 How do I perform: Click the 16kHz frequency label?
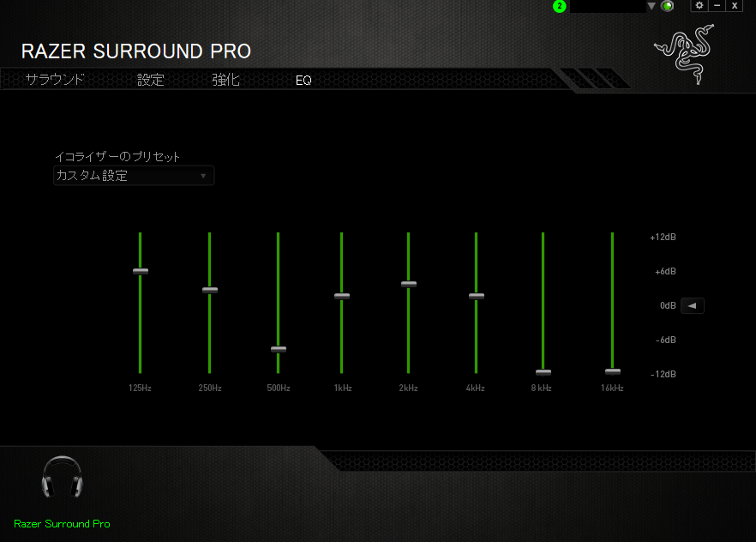click(612, 388)
